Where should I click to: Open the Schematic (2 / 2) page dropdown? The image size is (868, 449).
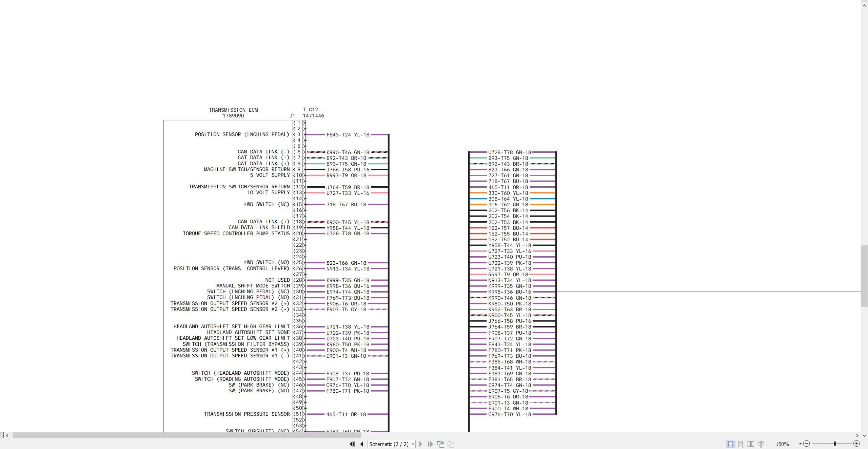click(392, 444)
